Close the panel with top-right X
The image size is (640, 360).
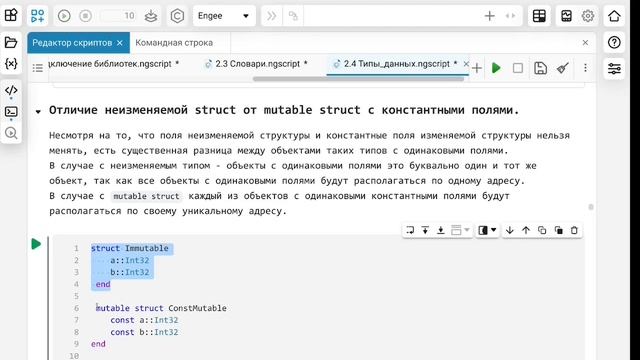pyautogui.click(x=585, y=42)
